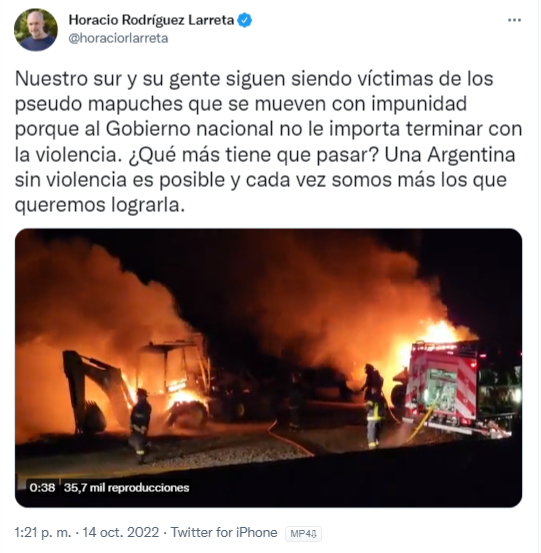Click the firefighter beside the excavator
The height and width of the screenshot is (553, 541).
[140, 425]
